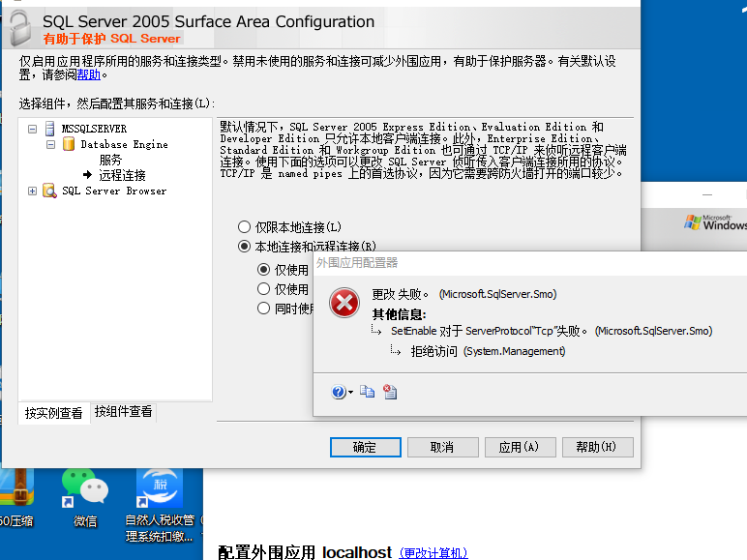The image size is (747, 560).
Task: Switch to the 按实例查看 tab
Action: click(x=54, y=413)
